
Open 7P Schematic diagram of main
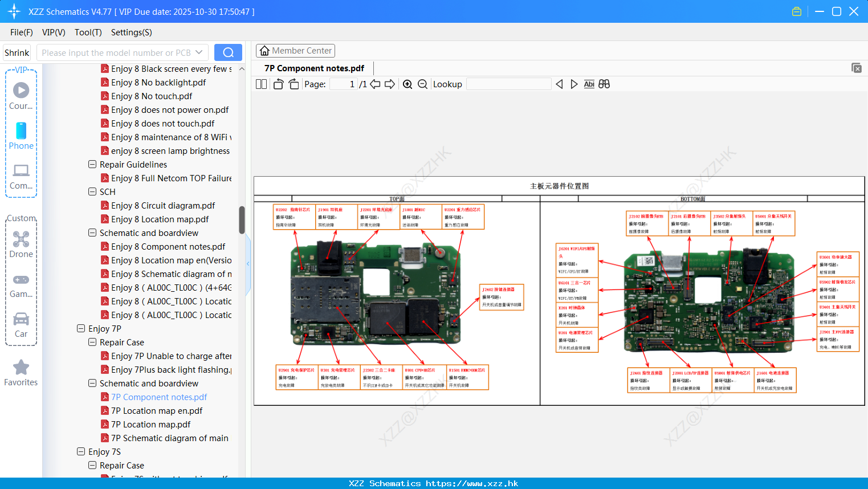[170, 438]
